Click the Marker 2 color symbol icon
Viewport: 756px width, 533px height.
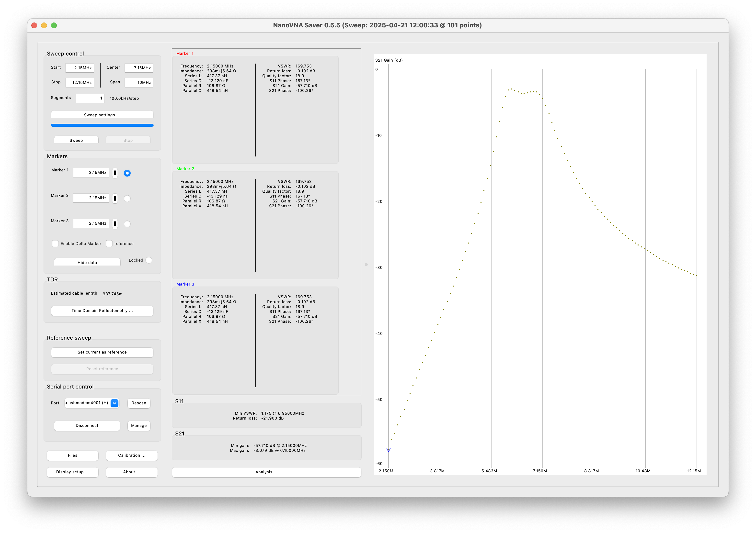click(x=115, y=198)
